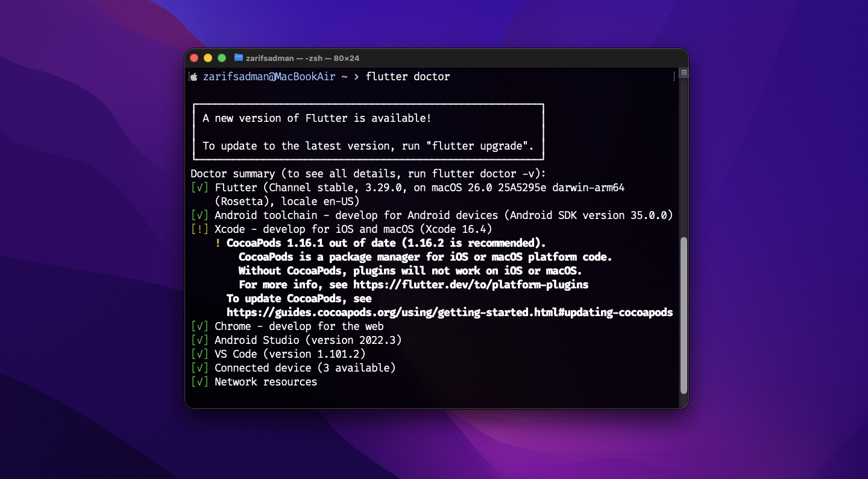Click "A new version of Flutter is available!"

coord(317,118)
